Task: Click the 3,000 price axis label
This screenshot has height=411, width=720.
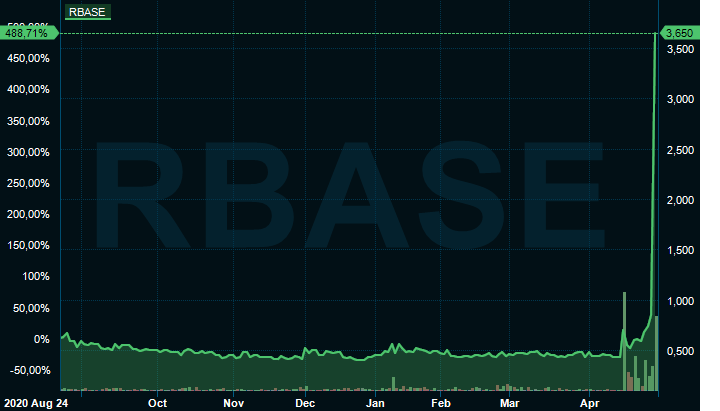Action: click(680, 99)
